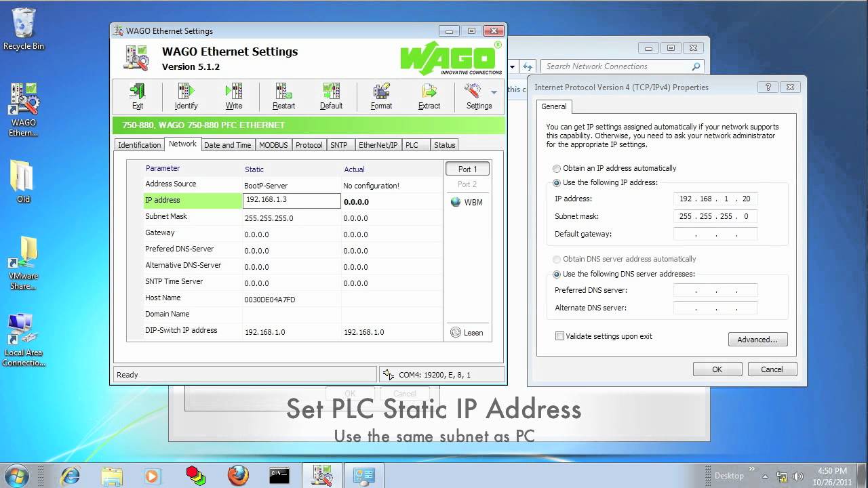Screen dimensions: 868x488
Task: Open VMware Shared folders desktop icon
Action: coord(24,263)
